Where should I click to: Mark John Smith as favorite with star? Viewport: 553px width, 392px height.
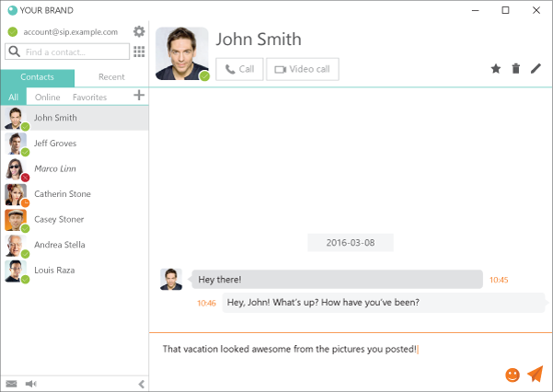click(495, 69)
